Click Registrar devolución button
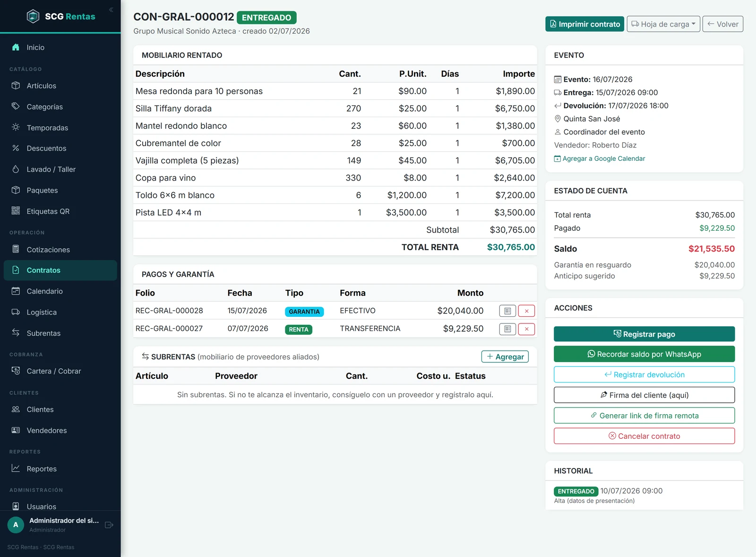This screenshot has width=756, height=557. pyautogui.click(x=644, y=374)
